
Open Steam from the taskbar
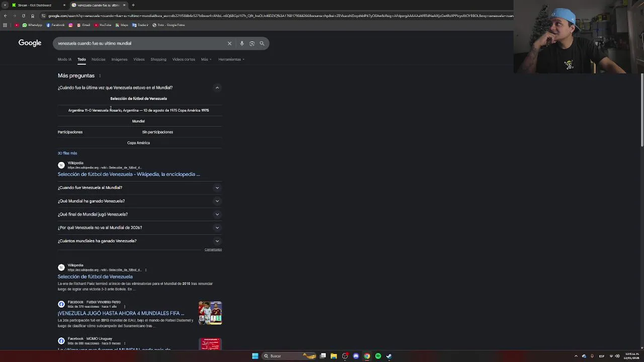(x=389, y=356)
